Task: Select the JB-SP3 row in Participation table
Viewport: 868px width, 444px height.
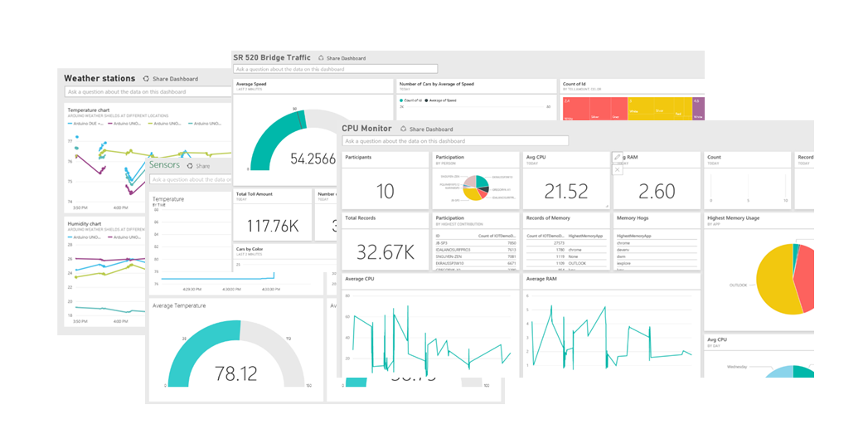Action: (x=476, y=243)
